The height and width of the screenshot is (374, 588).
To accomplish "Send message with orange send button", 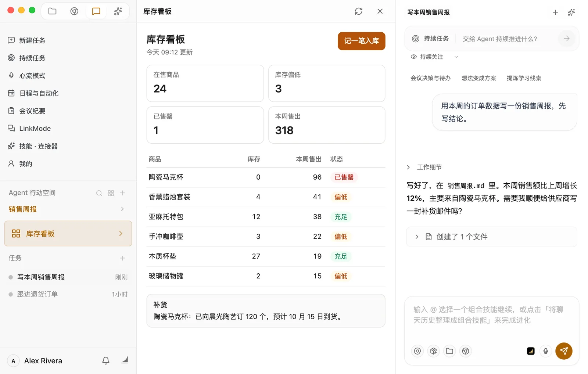I will click(x=564, y=351).
